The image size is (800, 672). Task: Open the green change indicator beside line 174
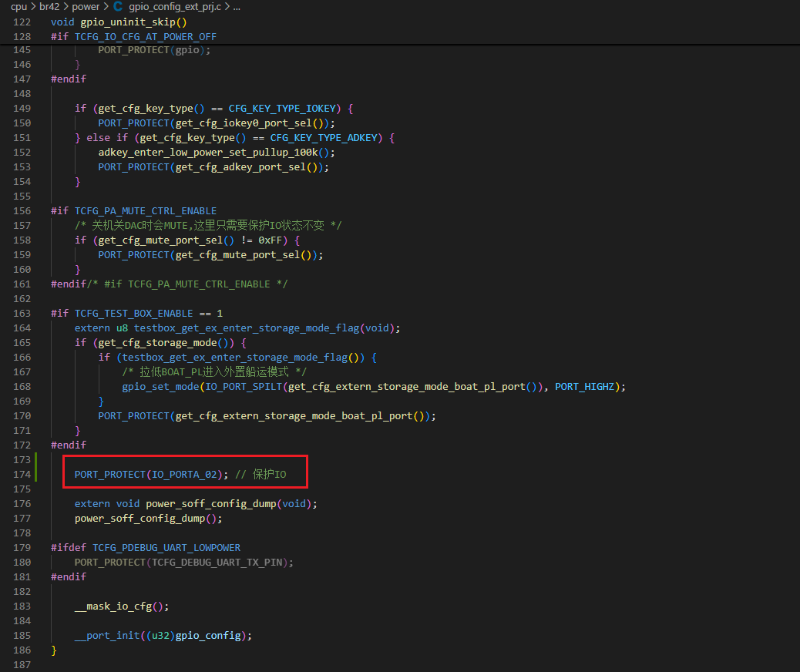[x=35, y=467]
